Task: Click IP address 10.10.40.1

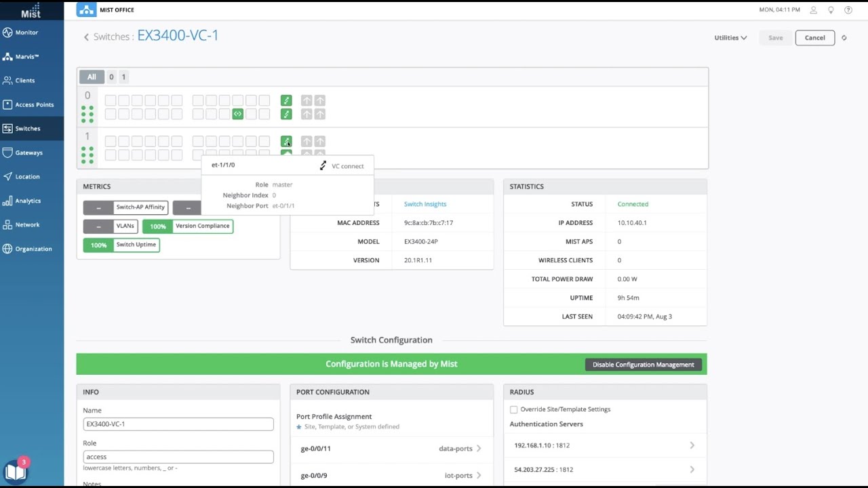Action: [x=632, y=223]
